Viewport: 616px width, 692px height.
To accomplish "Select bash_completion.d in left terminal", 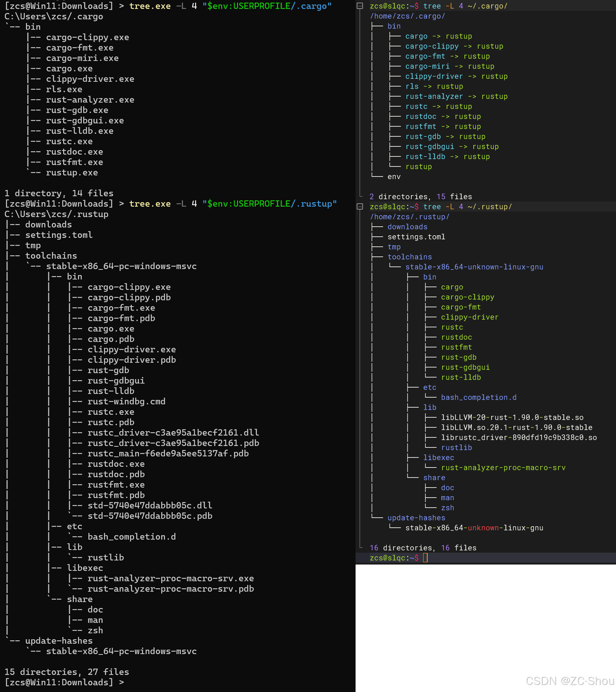I will [132, 537].
